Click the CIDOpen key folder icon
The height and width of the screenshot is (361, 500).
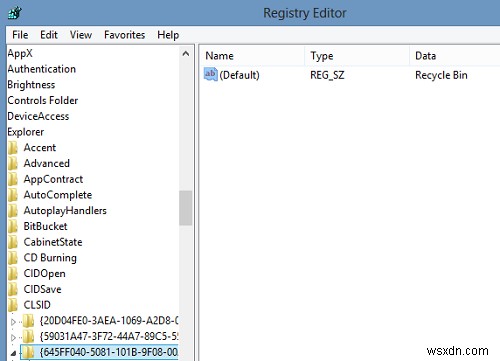point(13,273)
